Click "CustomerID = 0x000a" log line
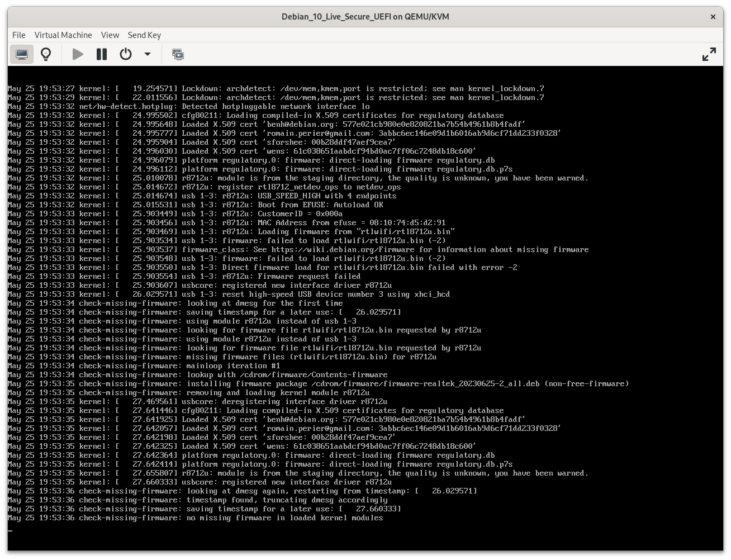 tap(175, 214)
